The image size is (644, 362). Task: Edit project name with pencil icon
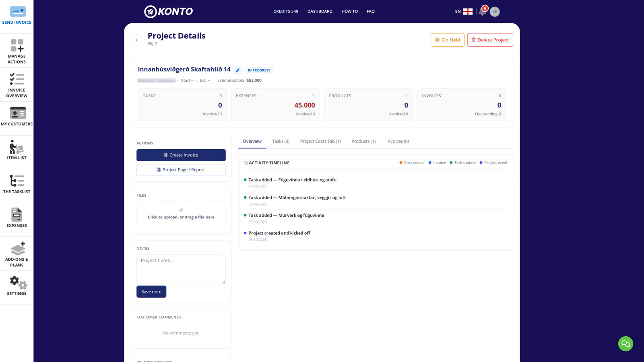click(238, 70)
